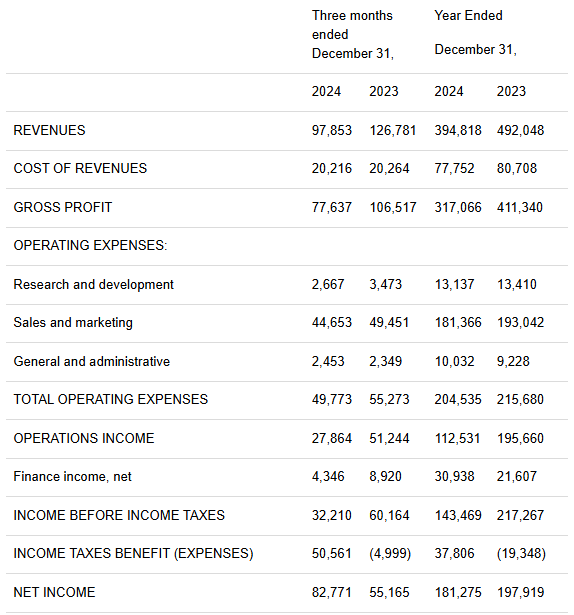Viewport: 574px width, 615px height.
Task: Select TOTAL OPERATING EXPENSES label
Action: [111, 399]
